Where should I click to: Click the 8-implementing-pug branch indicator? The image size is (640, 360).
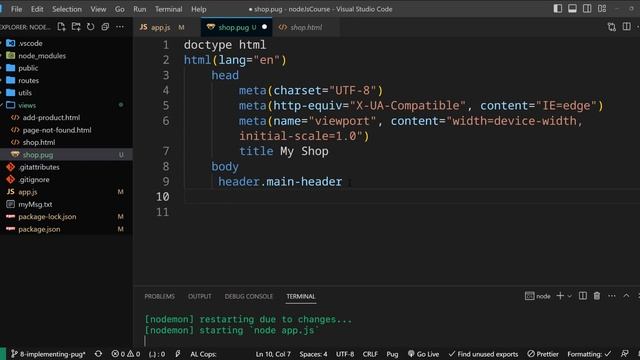(48, 354)
